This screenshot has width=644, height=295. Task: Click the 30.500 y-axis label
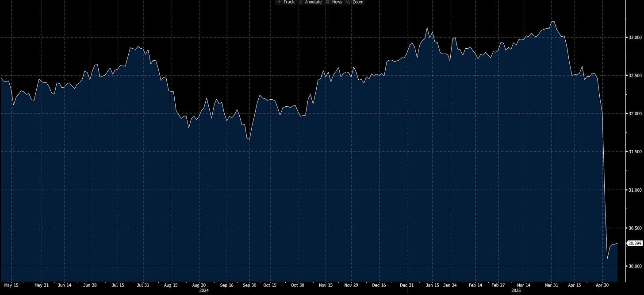(634, 228)
